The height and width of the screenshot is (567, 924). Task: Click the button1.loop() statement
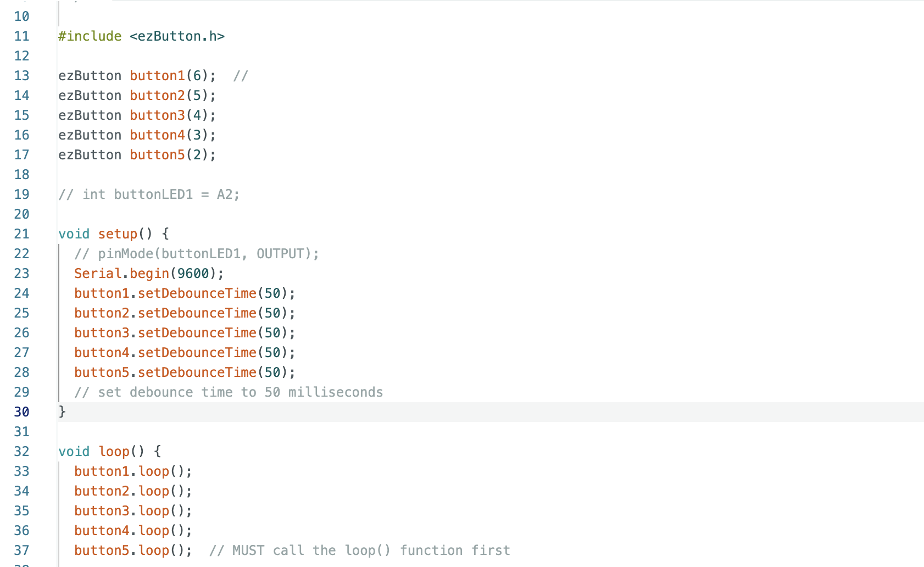click(133, 471)
